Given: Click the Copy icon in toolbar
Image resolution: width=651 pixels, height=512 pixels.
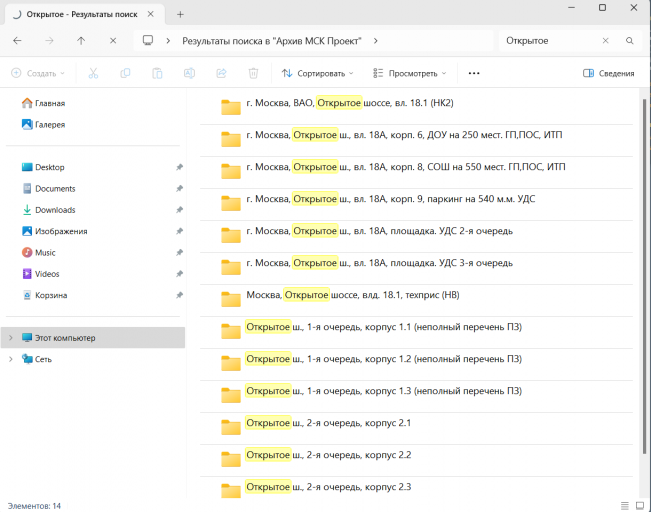Looking at the screenshot, I should (x=125, y=73).
